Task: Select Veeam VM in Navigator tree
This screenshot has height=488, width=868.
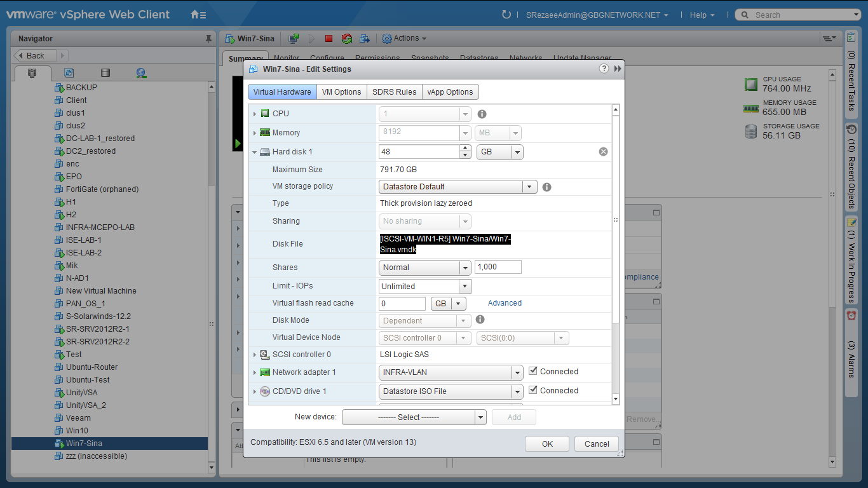Action: coord(78,418)
